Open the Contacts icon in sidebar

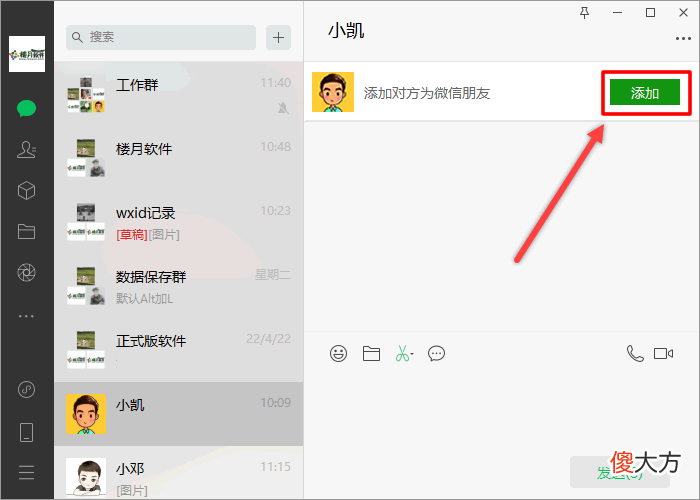click(26, 150)
